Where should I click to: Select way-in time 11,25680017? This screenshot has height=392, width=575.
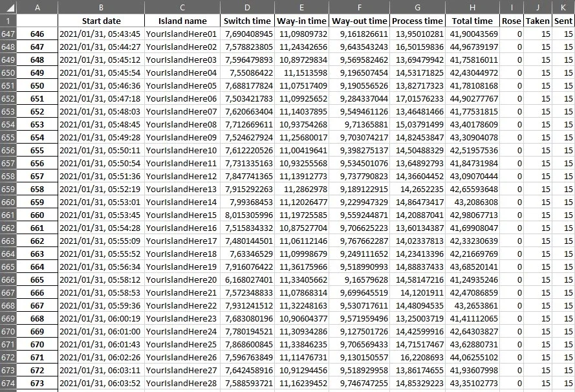[x=301, y=138]
